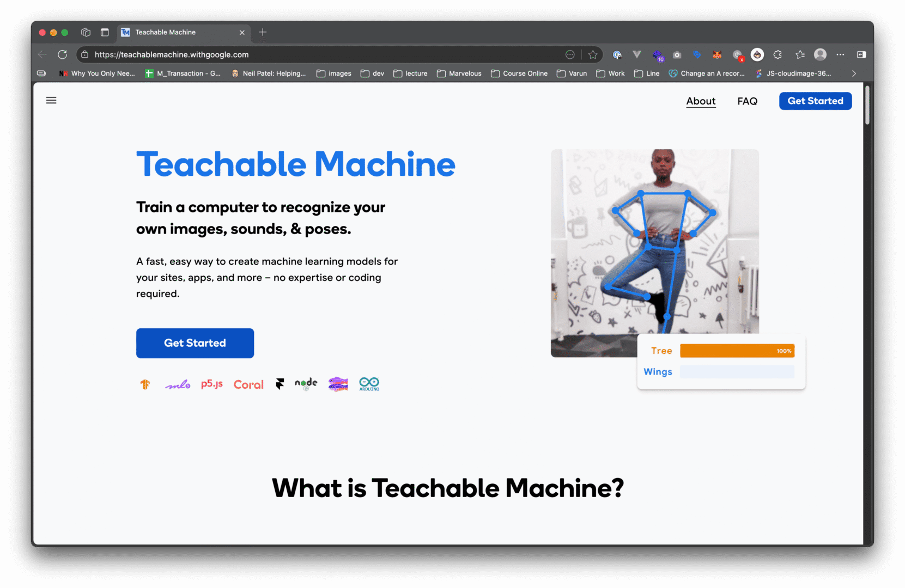Click the Node.js logo
Screen dimensions: 905x588
click(306, 384)
